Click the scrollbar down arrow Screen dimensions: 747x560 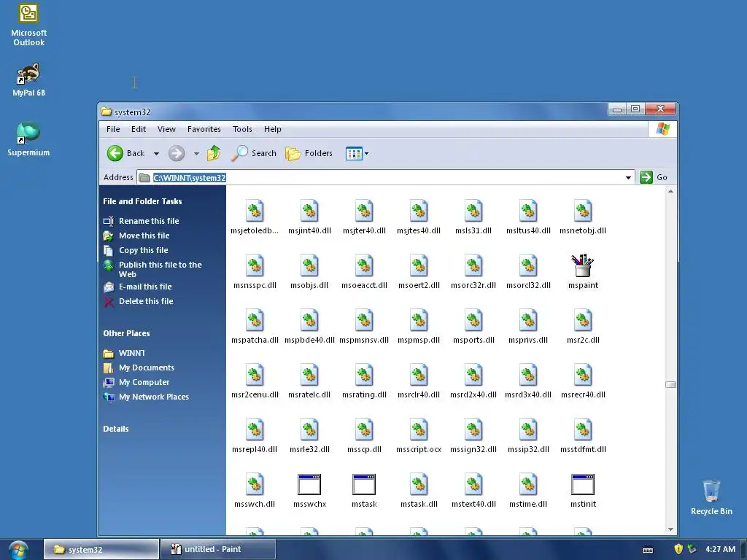[670, 529]
